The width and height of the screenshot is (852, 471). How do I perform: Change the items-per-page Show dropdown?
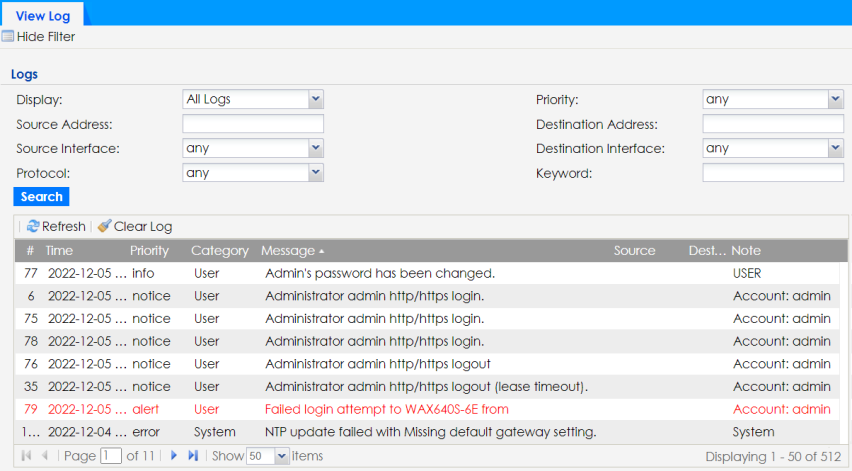(x=281, y=456)
